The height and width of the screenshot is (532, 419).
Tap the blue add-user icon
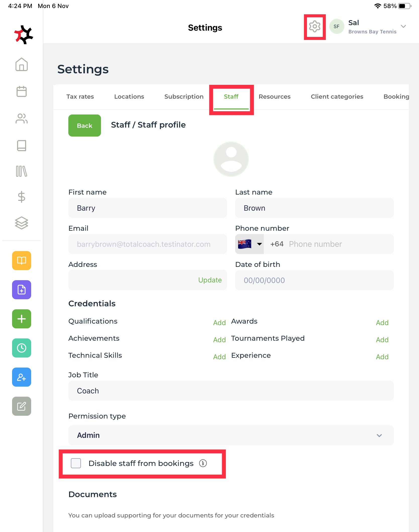pyautogui.click(x=22, y=377)
